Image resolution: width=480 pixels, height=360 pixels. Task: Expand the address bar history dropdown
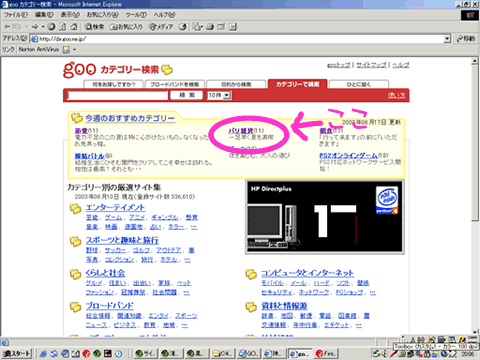pos(447,39)
